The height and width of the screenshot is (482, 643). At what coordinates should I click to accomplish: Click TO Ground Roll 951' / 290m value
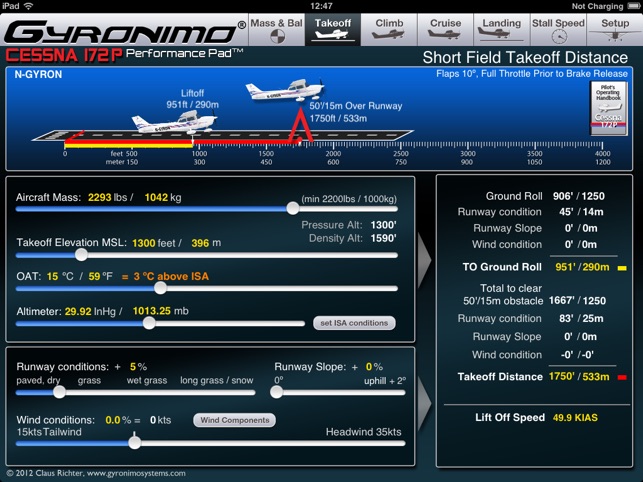[x=582, y=267]
